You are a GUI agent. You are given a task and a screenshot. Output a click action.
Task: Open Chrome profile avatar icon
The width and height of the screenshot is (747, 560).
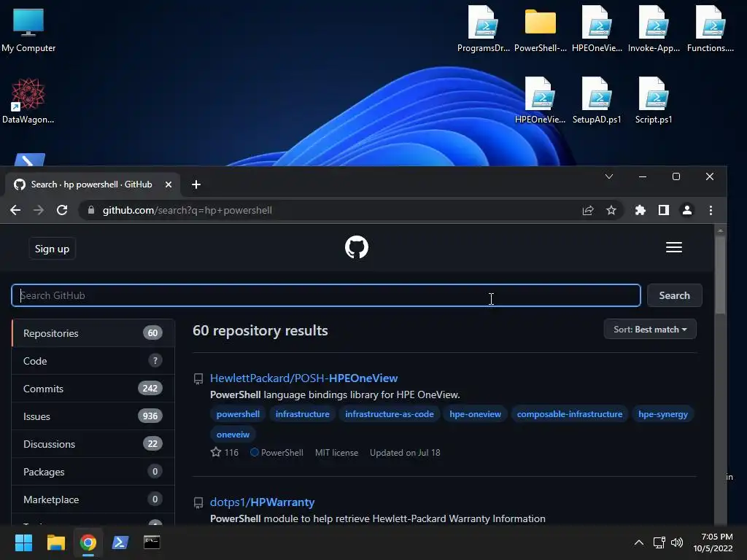[687, 210]
